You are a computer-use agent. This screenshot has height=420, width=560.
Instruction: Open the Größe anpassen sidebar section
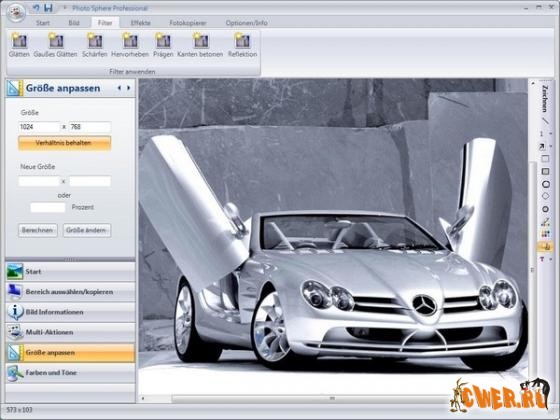70,352
